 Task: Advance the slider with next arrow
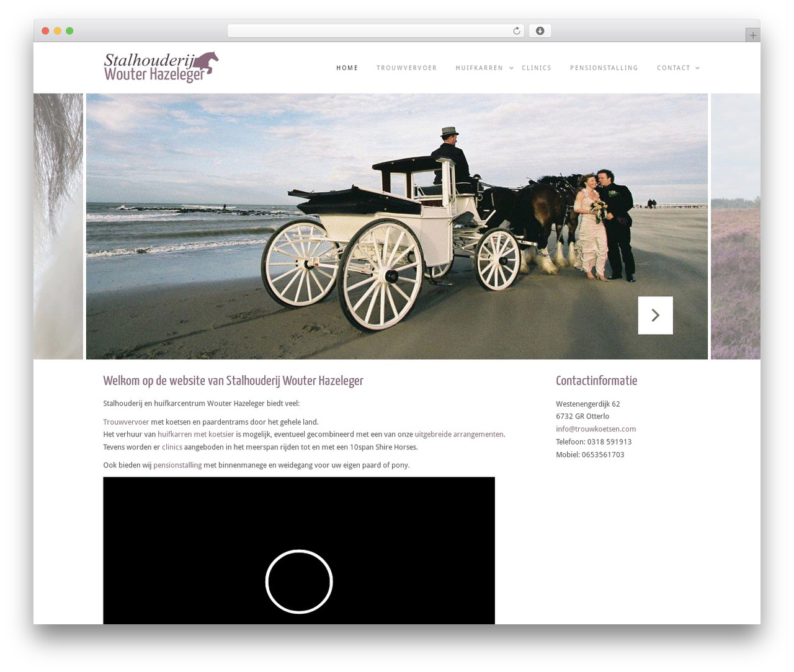[x=655, y=316]
